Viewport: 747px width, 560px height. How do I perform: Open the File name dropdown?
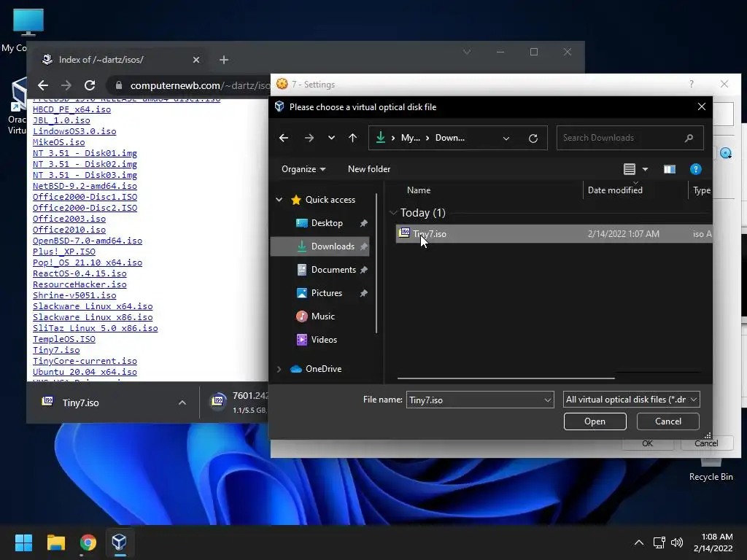(x=548, y=400)
